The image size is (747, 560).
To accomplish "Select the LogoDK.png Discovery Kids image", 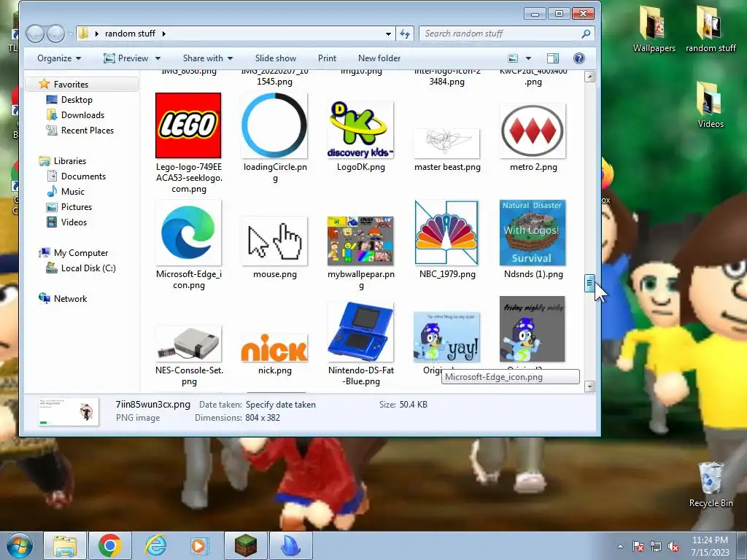I will coord(360,130).
